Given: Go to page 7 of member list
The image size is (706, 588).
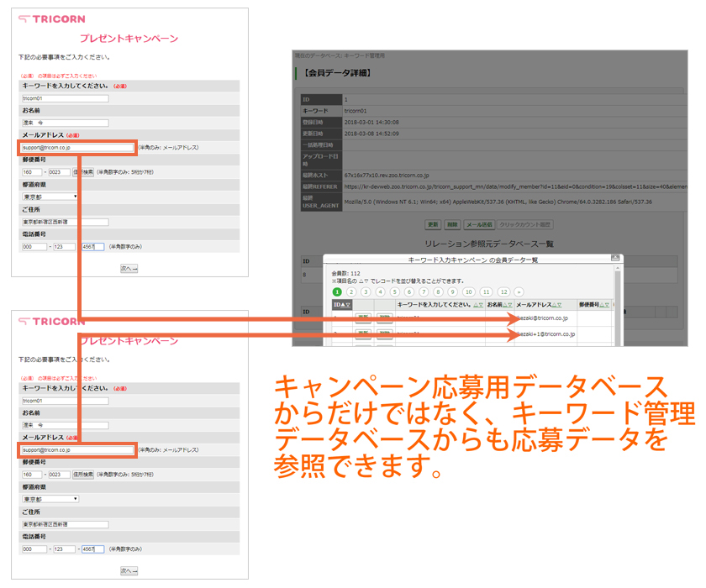Looking at the screenshot, I should (424, 292).
